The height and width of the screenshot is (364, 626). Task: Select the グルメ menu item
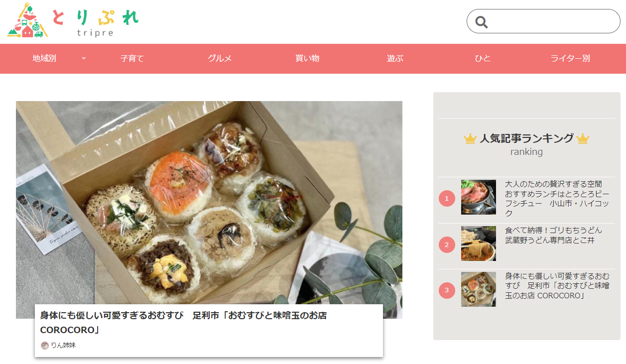pyautogui.click(x=220, y=58)
